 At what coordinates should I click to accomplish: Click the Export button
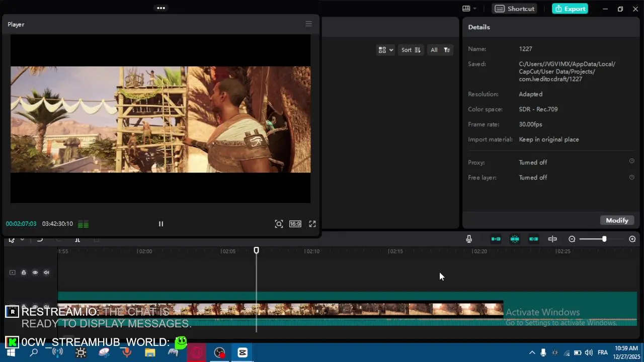570,9
